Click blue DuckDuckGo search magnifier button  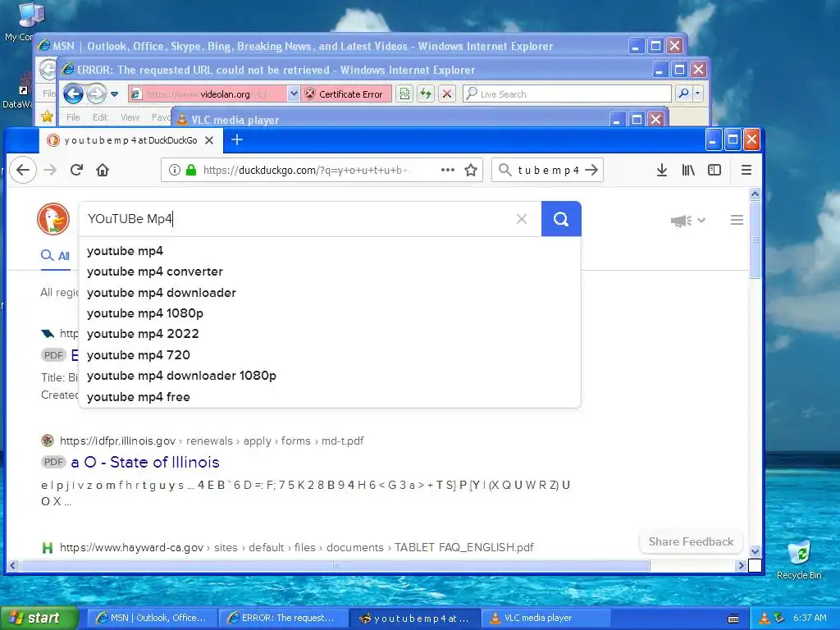561,219
